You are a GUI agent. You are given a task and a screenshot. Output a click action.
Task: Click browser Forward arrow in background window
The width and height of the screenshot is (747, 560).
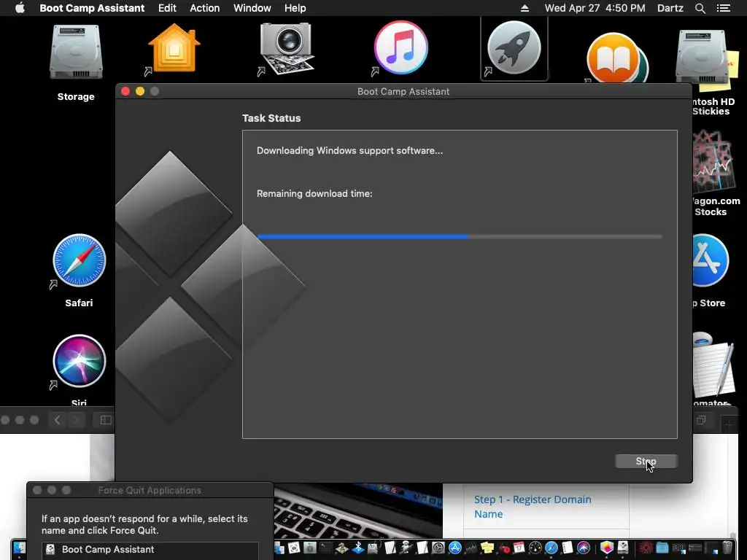pyautogui.click(x=76, y=420)
